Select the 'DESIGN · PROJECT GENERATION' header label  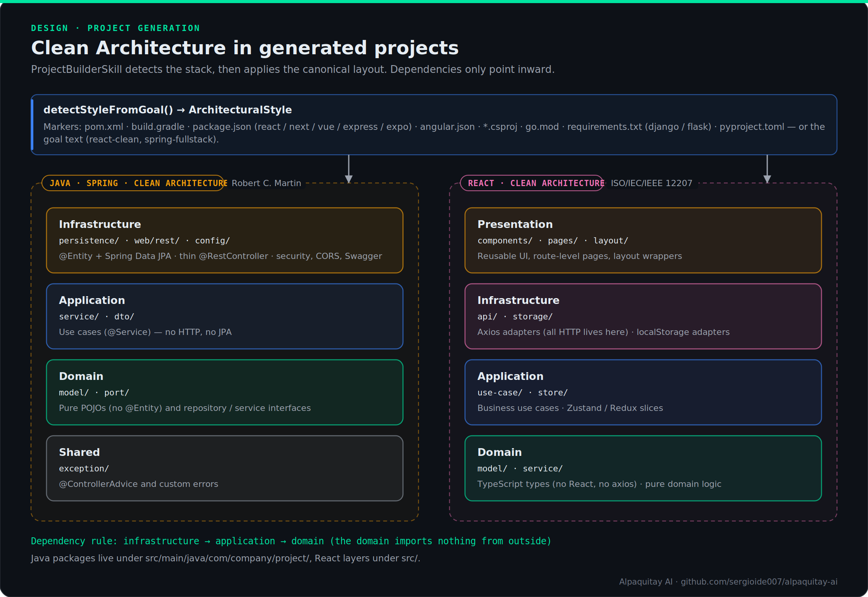pos(115,28)
